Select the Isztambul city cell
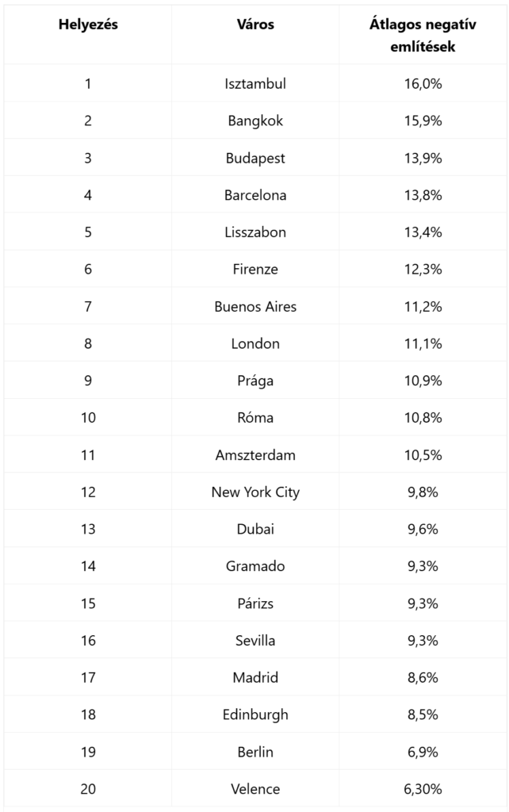 coord(255,83)
